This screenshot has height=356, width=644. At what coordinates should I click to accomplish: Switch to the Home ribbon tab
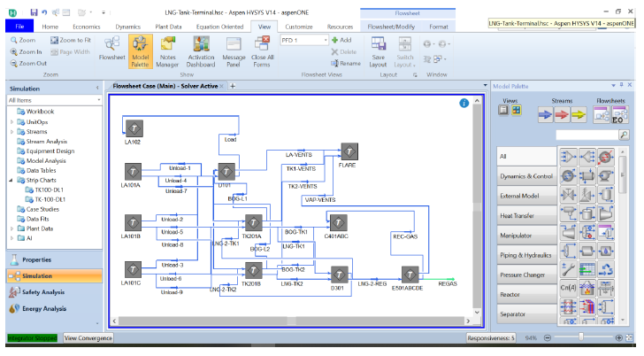50,27
